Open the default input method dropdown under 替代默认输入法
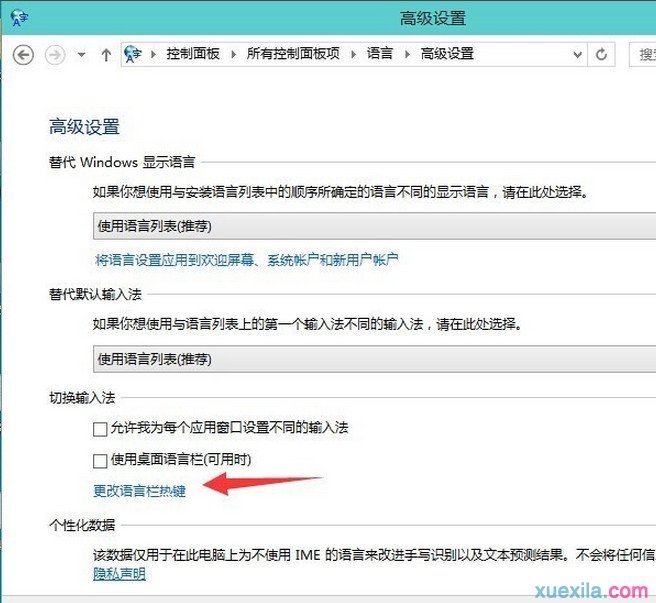This screenshot has width=656, height=603. (374, 359)
